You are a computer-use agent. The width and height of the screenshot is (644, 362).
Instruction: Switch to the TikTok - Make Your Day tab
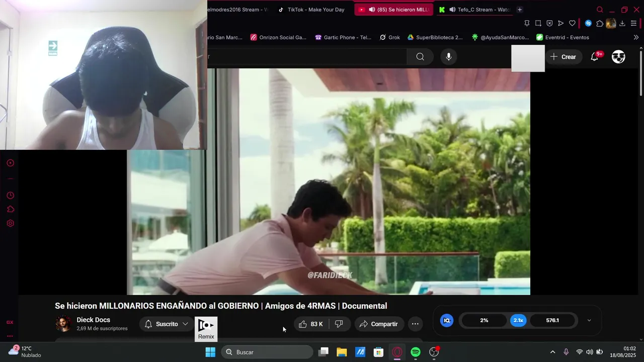(x=312, y=10)
